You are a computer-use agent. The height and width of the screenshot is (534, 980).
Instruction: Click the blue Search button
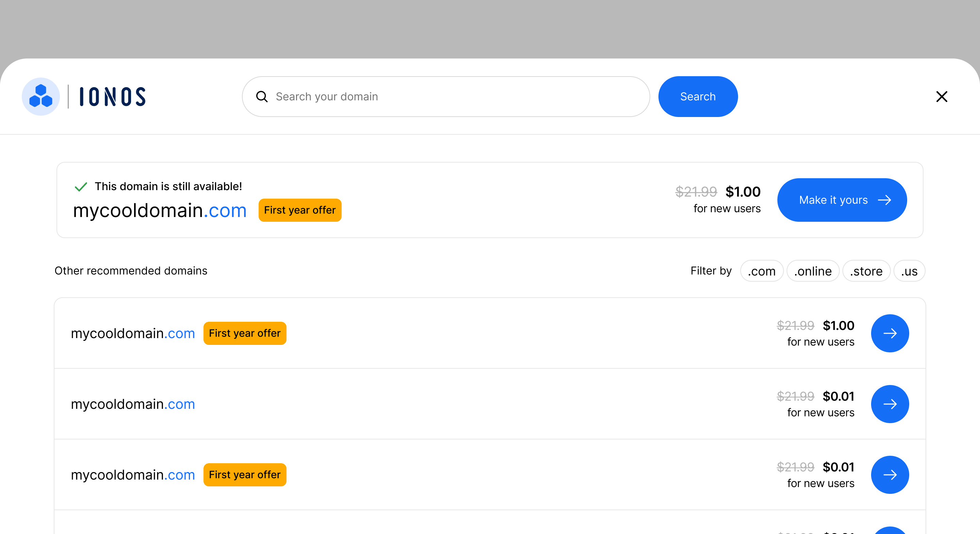tap(698, 97)
